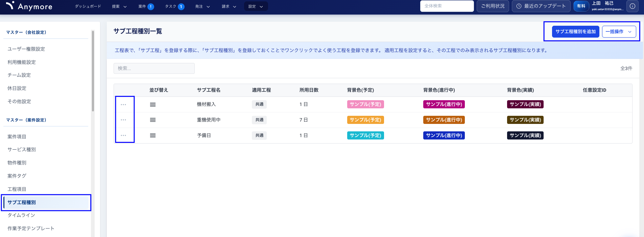Screen dimensions: 644x237
Task: Open その他設定
Action: click(x=19, y=102)
